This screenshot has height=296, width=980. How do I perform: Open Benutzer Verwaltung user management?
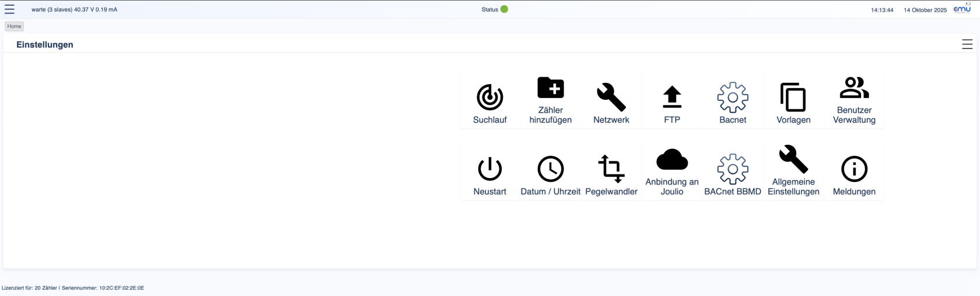point(854,88)
